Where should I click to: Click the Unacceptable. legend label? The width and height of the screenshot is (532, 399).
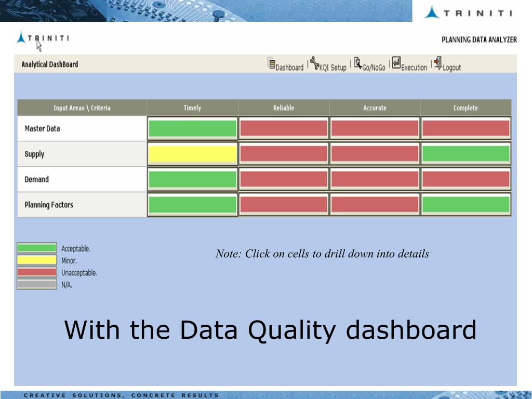[79, 273]
